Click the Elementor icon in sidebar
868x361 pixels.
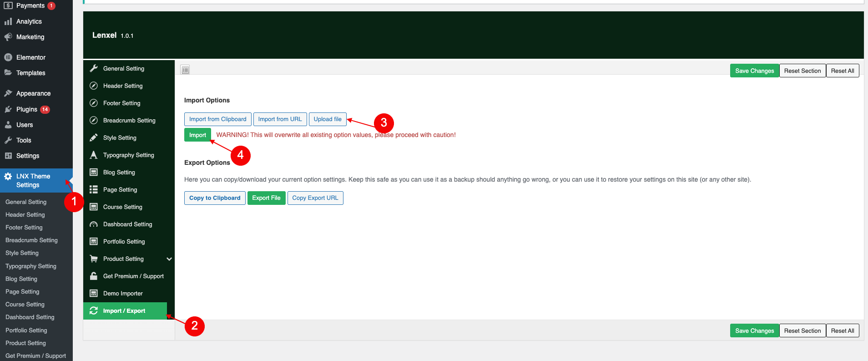click(8, 57)
